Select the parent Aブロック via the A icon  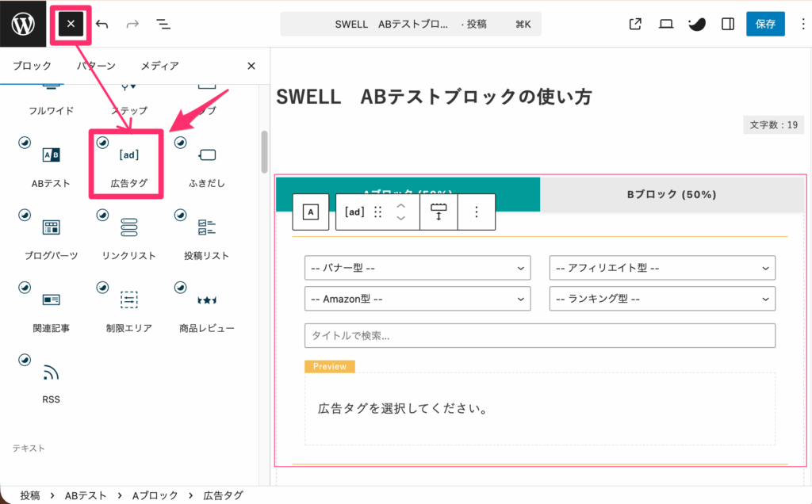click(x=310, y=212)
